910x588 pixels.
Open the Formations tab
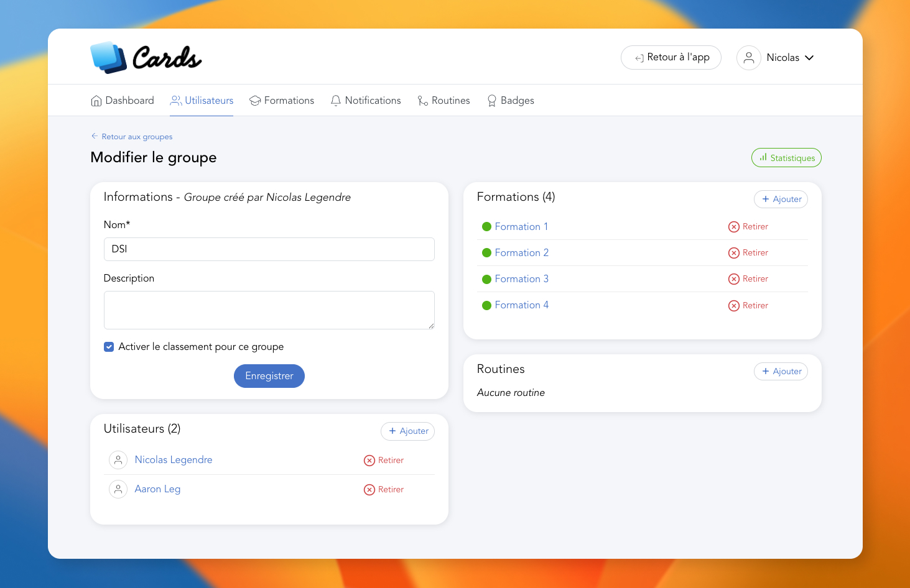(282, 101)
